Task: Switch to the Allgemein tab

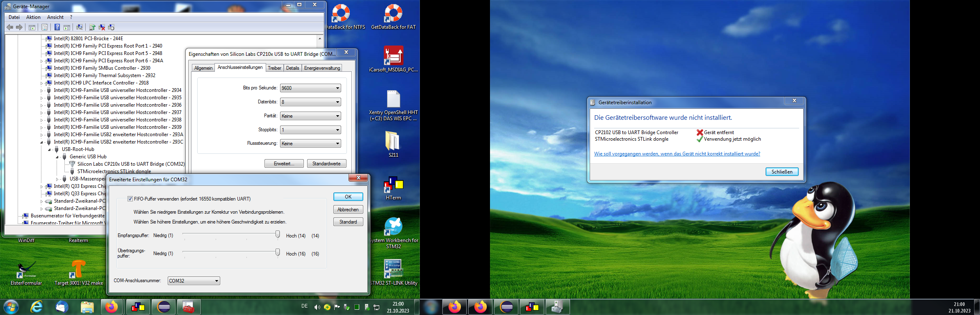Action: point(203,68)
